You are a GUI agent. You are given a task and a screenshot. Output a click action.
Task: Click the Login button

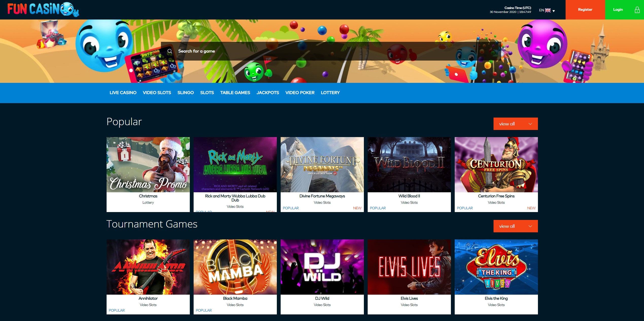coord(624,10)
